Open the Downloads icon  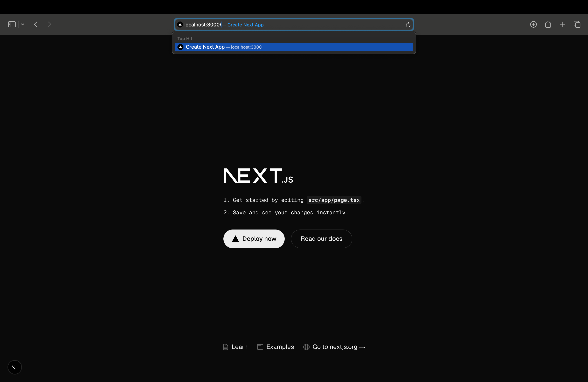[x=533, y=24]
